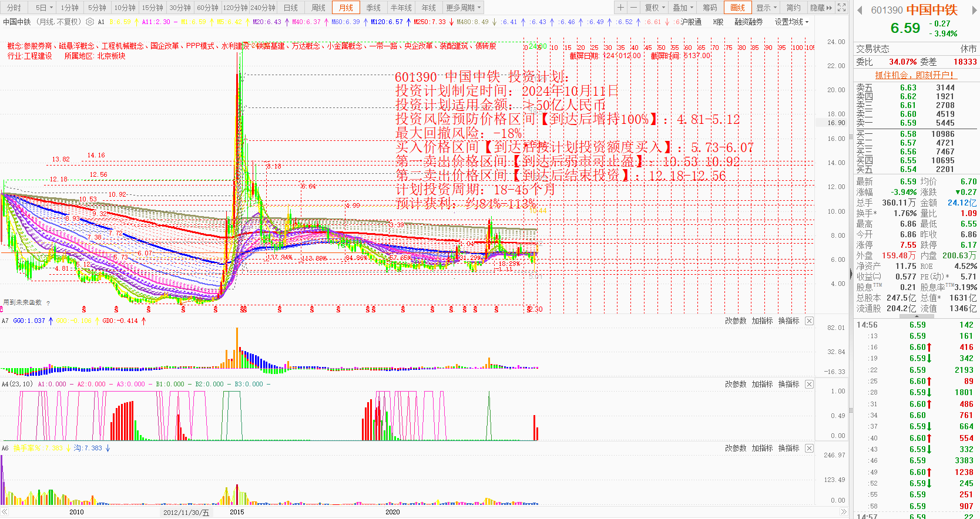The height and width of the screenshot is (519, 980).
Task: Click date label 2012/11/30/五
Action: tap(186, 513)
